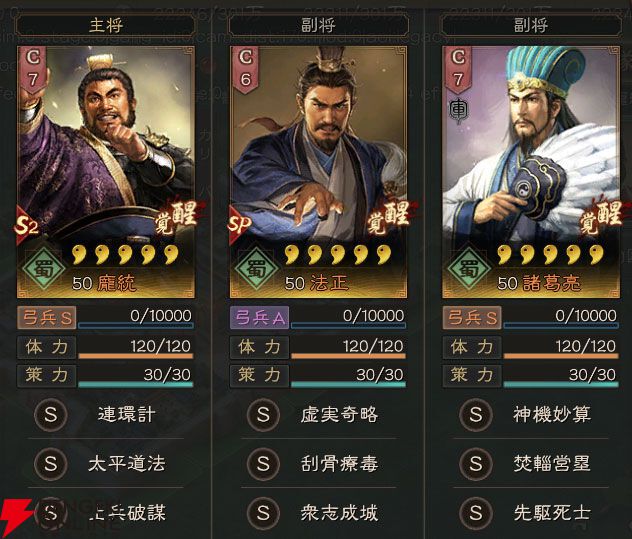Click the 覚醒 awakening stamp on 諸葛亮's card
Screen dimensions: 632x539
601,219
